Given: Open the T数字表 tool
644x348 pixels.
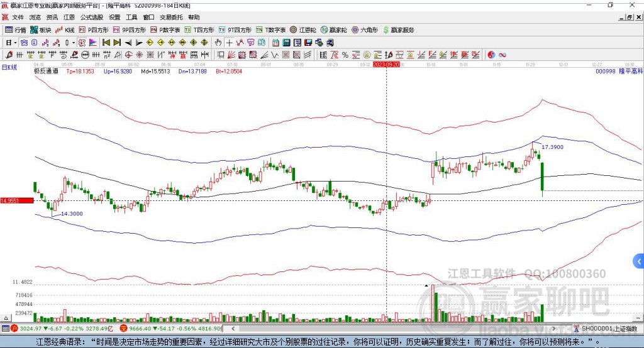Looking at the screenshot, I should [x=270, y=30].
